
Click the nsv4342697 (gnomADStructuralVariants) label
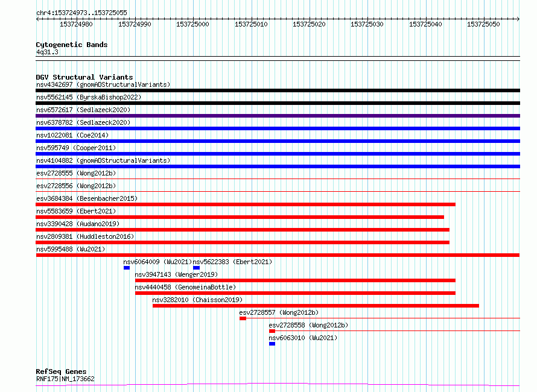tap(103, 84)
